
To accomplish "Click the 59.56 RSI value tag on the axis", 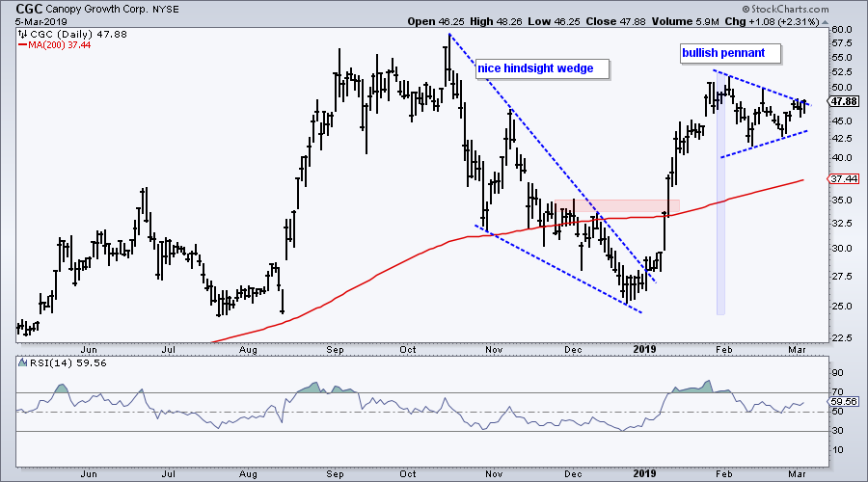I will 844,402.
